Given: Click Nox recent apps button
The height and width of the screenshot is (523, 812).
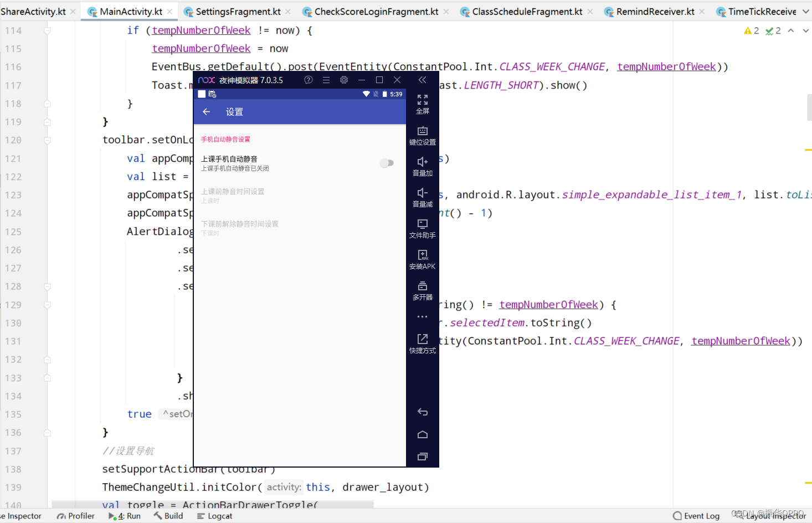Looking at the screenshot, I should 423,457.
